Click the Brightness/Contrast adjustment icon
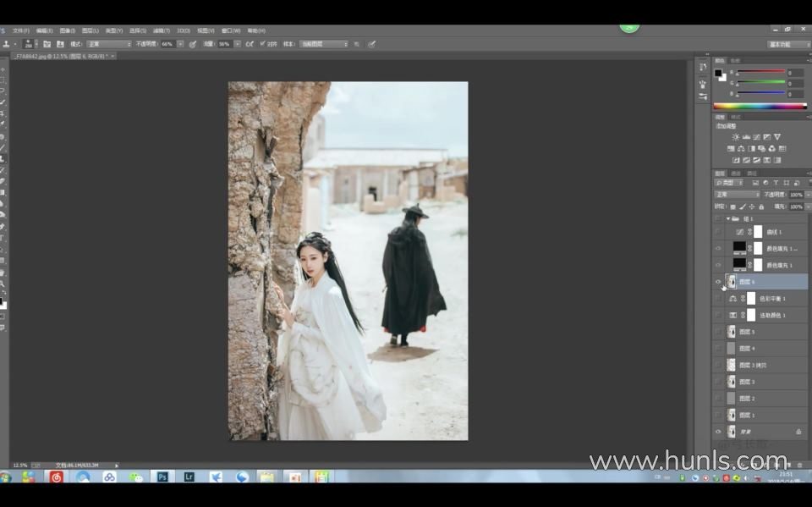 pyautogui.click(x=736, y=137)
